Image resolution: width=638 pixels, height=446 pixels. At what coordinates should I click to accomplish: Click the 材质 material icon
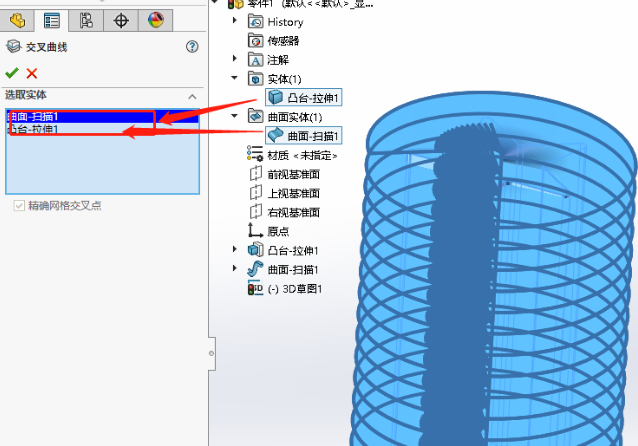[255, 154]
